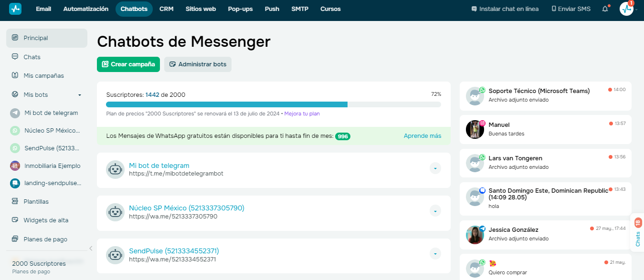Open the Sitios web tab
The image size is (644, 280).
[x=201, y=9]
